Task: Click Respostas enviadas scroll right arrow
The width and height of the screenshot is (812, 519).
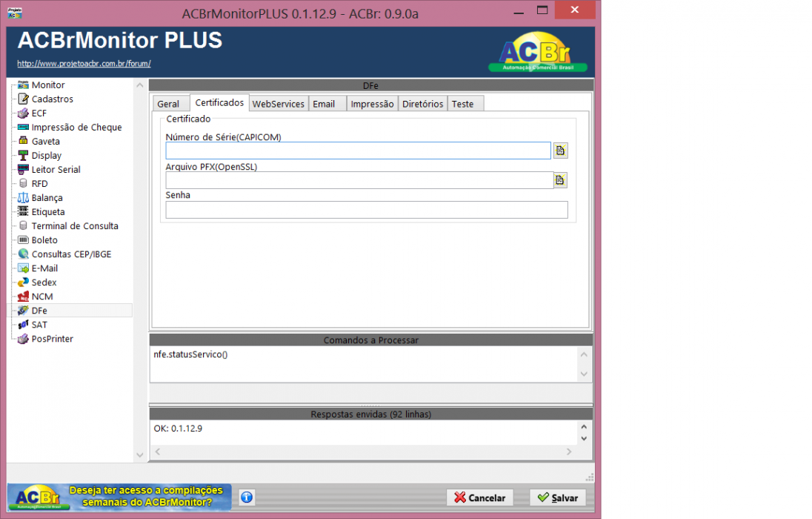Action: click(x=569, y=452)
